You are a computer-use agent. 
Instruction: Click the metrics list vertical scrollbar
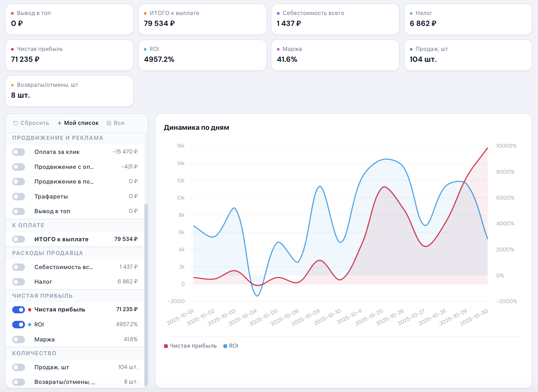tap(146, 295)
